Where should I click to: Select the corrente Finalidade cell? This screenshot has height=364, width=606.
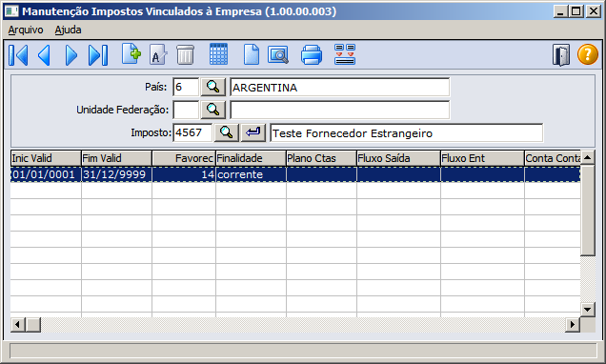[x=251, y=174]
